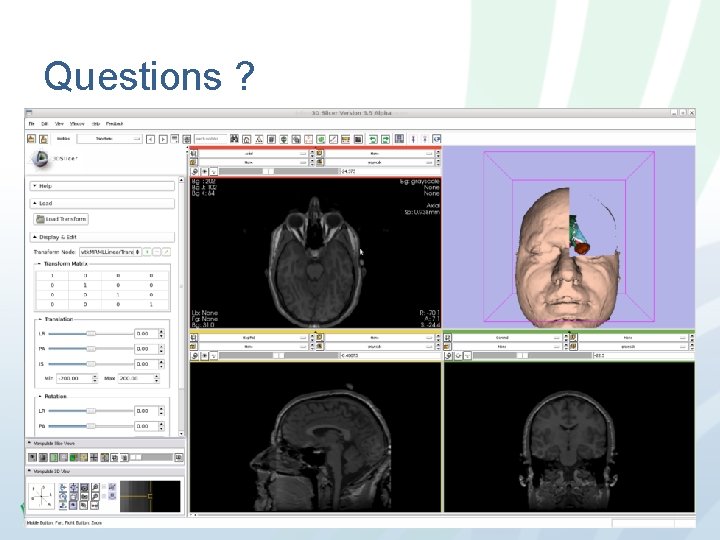Click first icon in Manipulate Slice Views
Screen dimensions: 720x540
point(33,457)
